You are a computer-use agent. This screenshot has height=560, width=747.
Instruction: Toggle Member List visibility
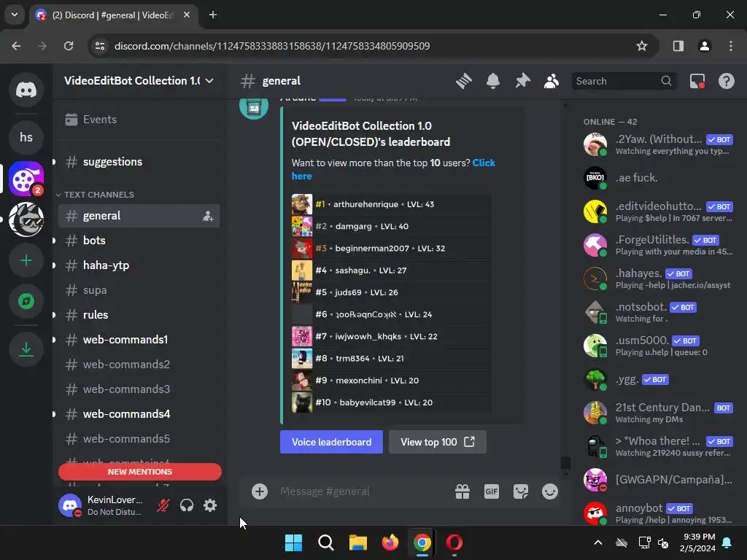(x=551, y=81)
